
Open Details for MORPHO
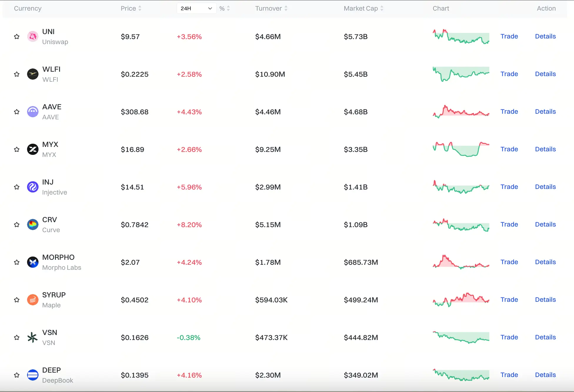point(545,262)
